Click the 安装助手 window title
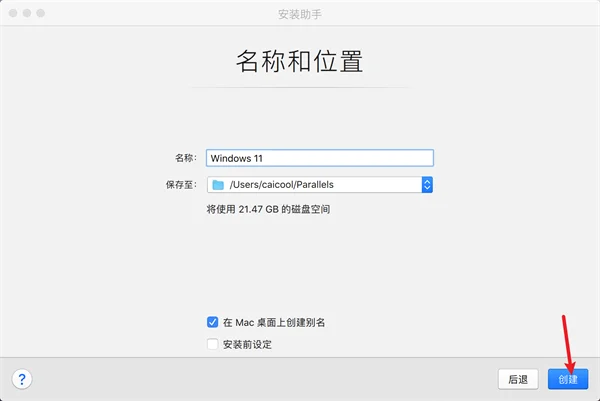Viewport: 600px width, 401px height. pos(300,14)
